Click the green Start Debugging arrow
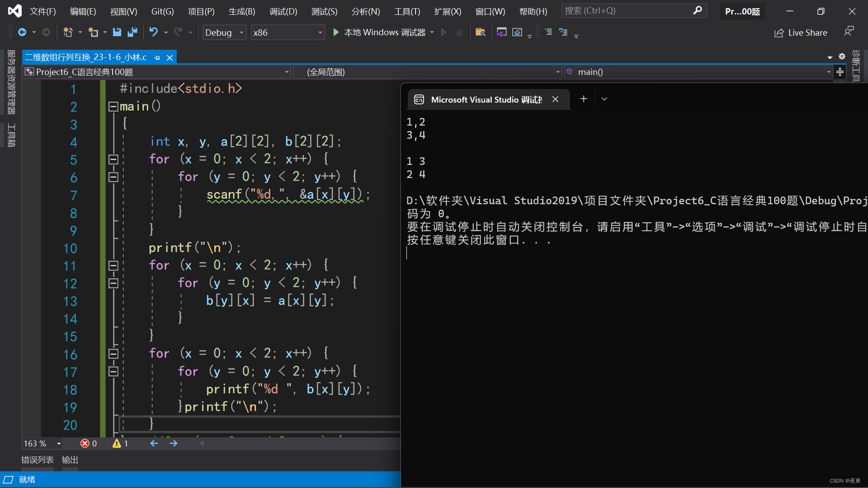Image resolution: width=868 pixels, height=488 pixels. (336, 32)
